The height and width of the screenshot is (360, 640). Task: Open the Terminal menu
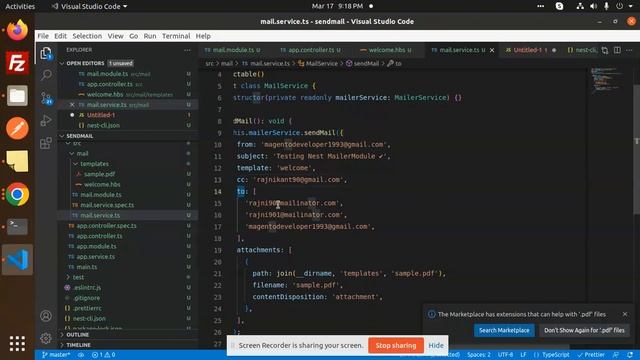point(176,36)
